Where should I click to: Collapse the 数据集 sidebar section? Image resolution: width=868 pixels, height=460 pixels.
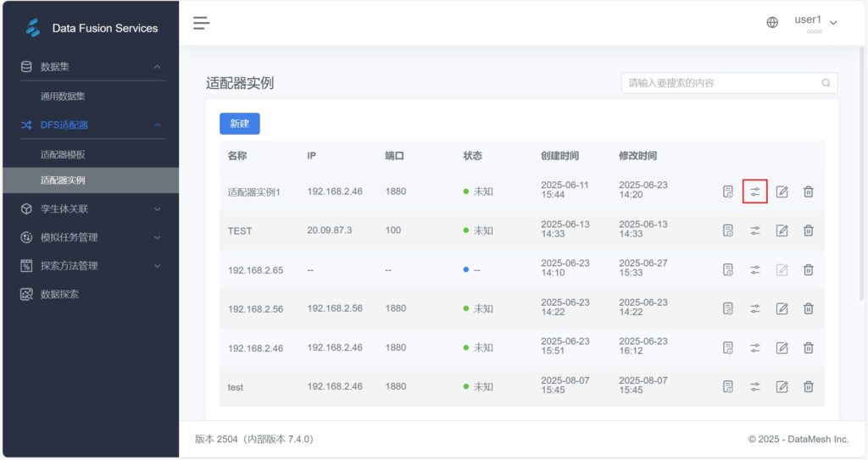point(91,66)
